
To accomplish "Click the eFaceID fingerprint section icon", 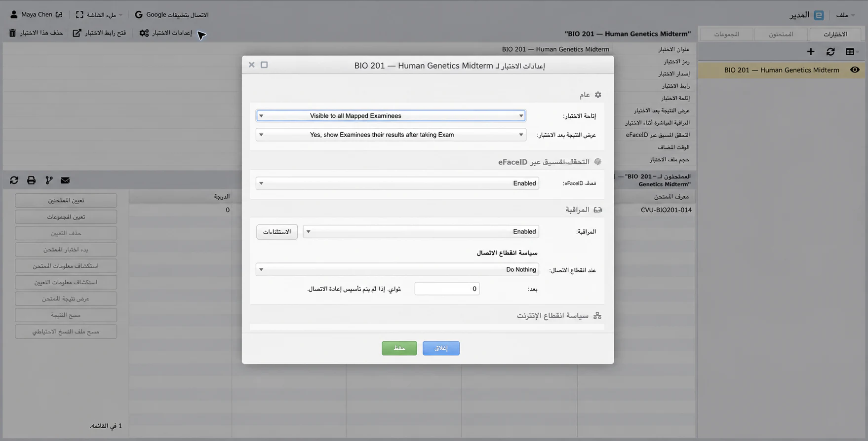I will click(x=598, y=162).
